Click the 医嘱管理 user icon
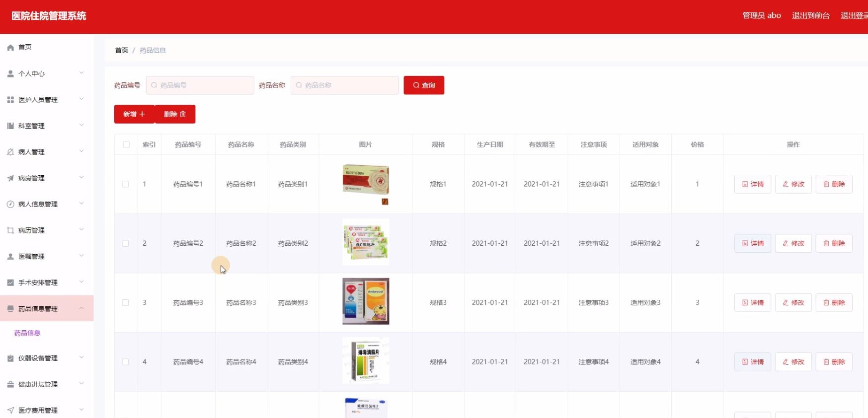Screen dimensions: 868x418 coord(10,257)
